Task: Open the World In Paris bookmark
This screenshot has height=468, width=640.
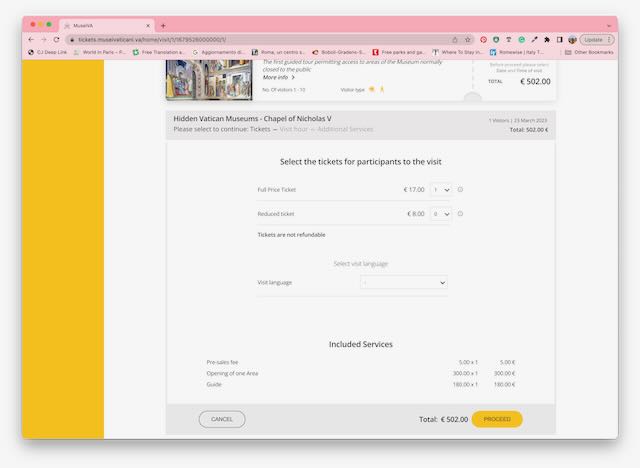Action: click(100, 52)
